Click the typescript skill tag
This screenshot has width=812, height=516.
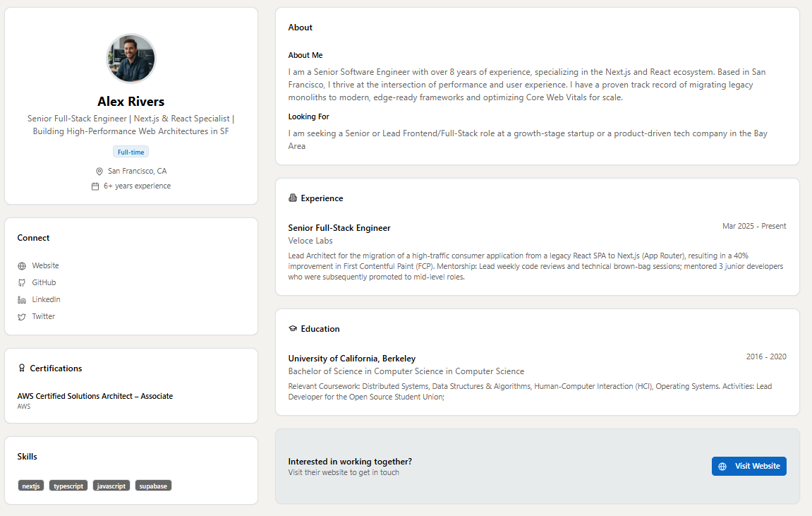[68, 486]
